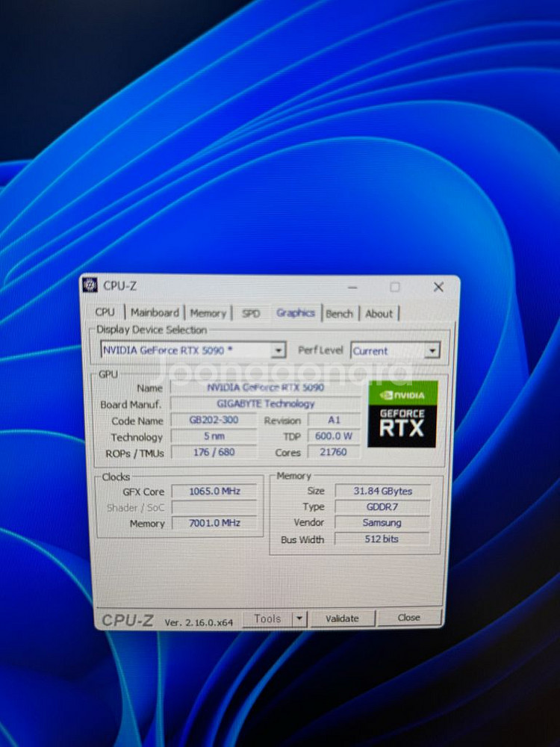Image resolution: width=560 pixels, height=747 pixels.
Task: Open the Mainboard tab
Action: (x=155, y=312)
